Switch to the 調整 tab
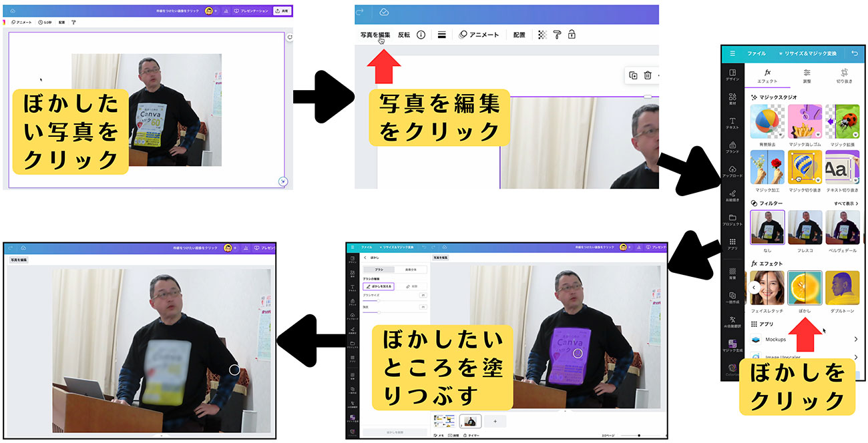The width and height of the screenshot is (868, 443). 807,75
